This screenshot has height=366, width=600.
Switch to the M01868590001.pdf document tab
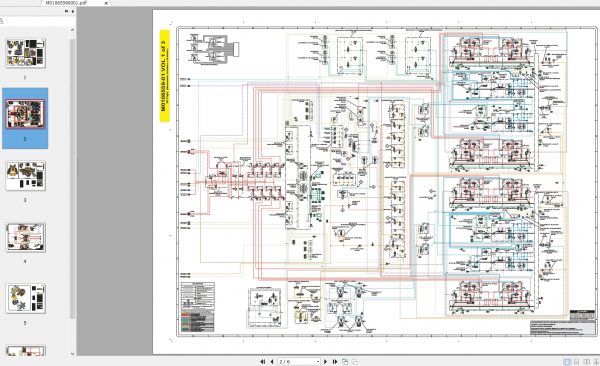(67, 3)
